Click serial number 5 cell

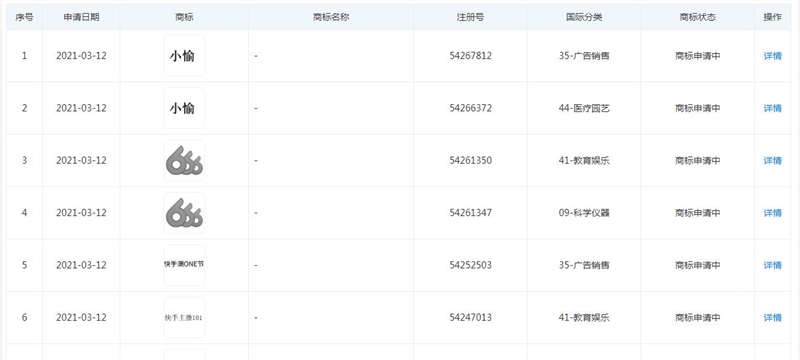(x=24, y=265)
